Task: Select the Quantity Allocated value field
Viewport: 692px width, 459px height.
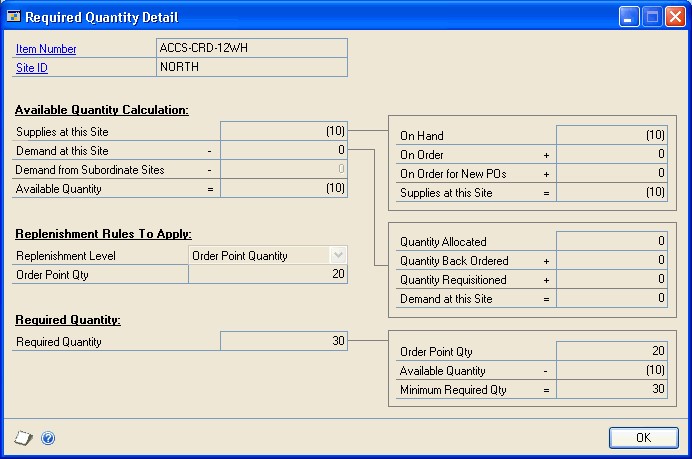Action: tap(612, 241)
